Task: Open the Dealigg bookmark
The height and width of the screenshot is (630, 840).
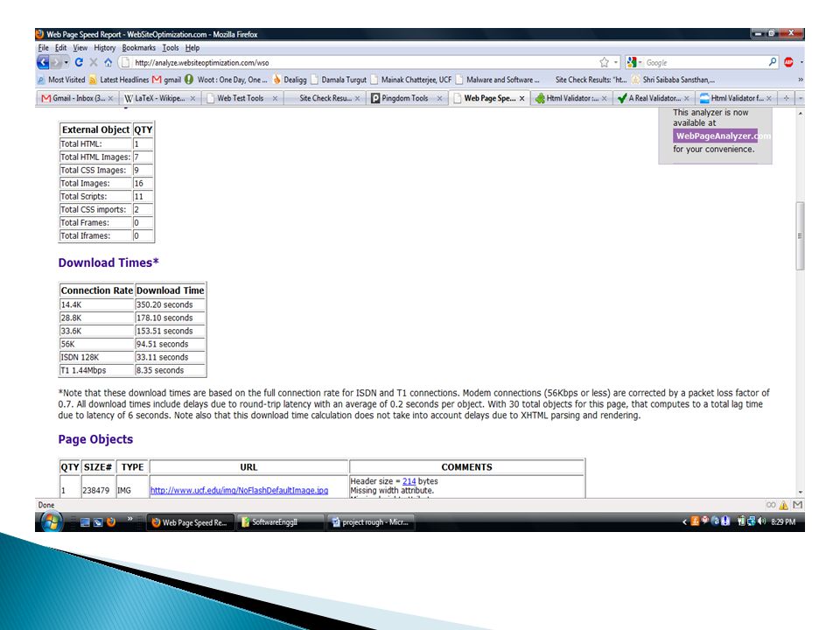Action: click(290, 80)
